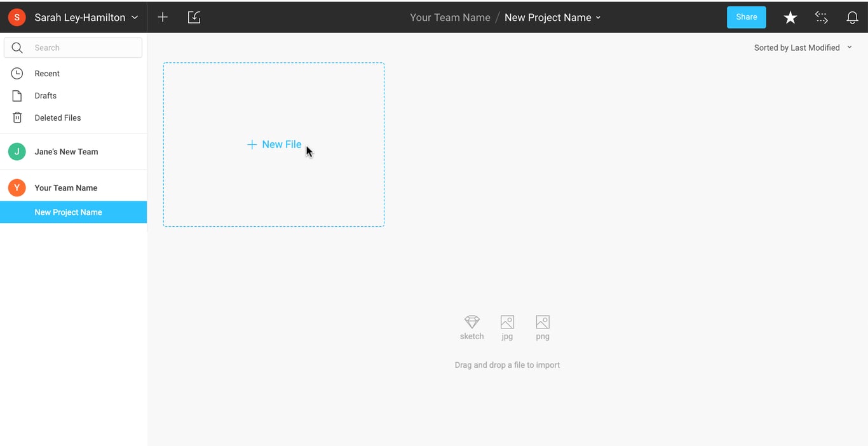Image resolution: width=868 pixels, height=446 pixels.
Task: Click the png image icon
Action: pyautogui.click(x=542, y=322)
